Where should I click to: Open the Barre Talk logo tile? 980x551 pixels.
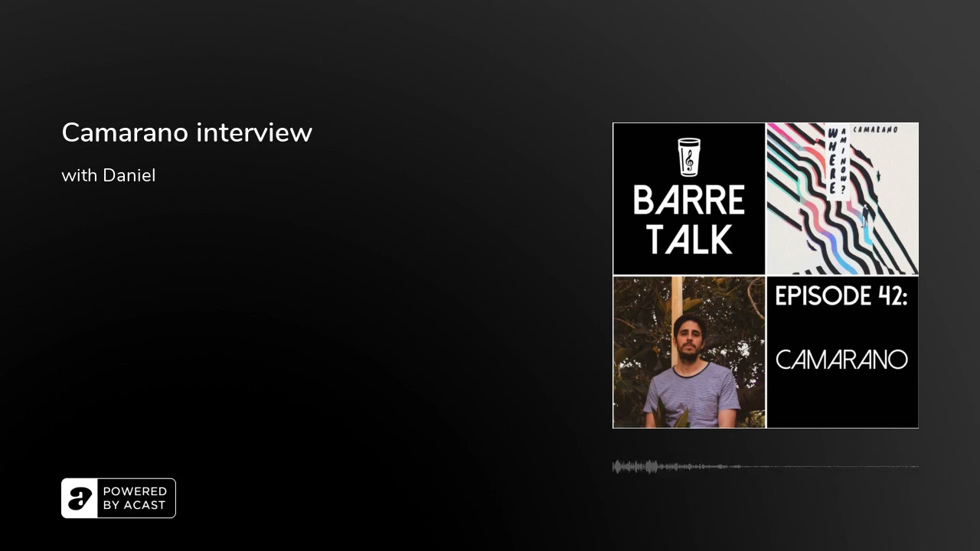689,199
